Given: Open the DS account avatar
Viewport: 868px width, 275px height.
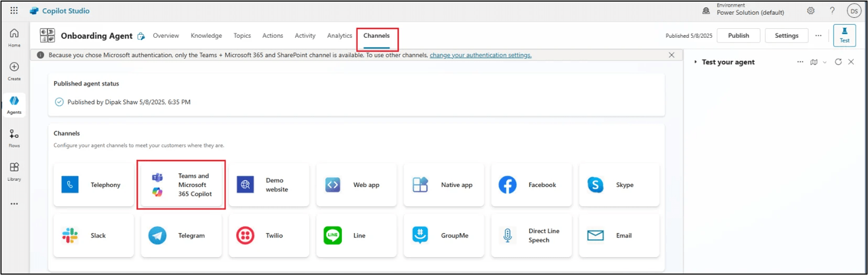Looking at the screenshot, I should [x=854, y=11].
